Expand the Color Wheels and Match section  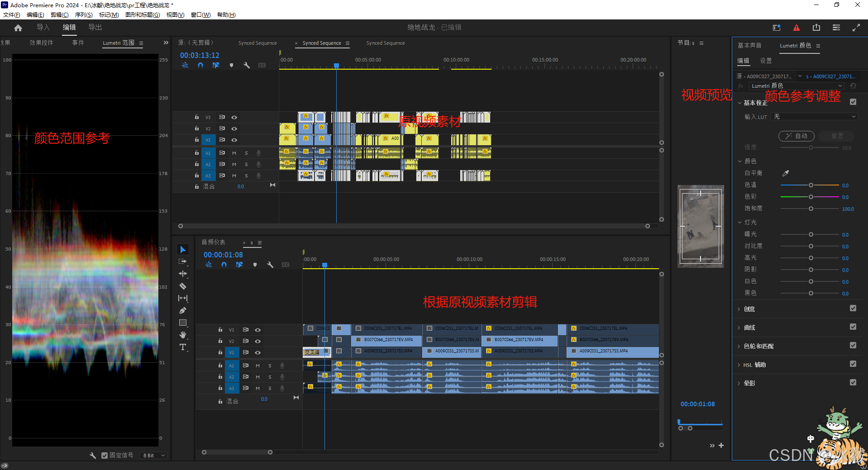(x=739, y=347)
